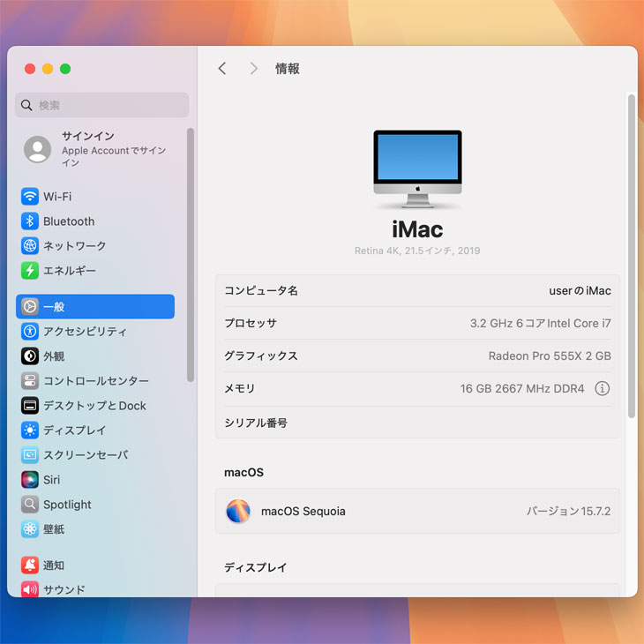This screenshot has width=644, height=644.
Task: Go back using the left chevron
Action: [222, 69]
